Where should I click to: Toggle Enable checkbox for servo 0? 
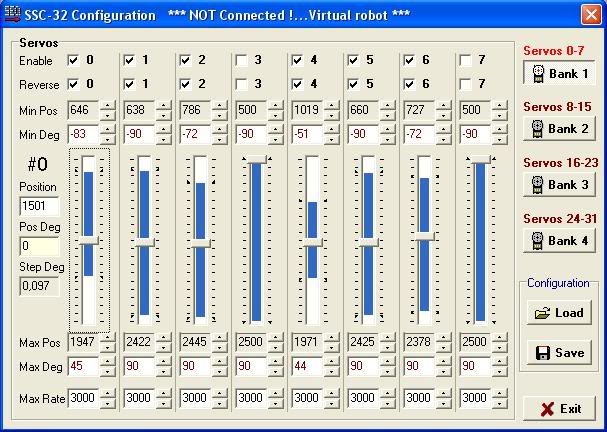click(x=73, y=60)
